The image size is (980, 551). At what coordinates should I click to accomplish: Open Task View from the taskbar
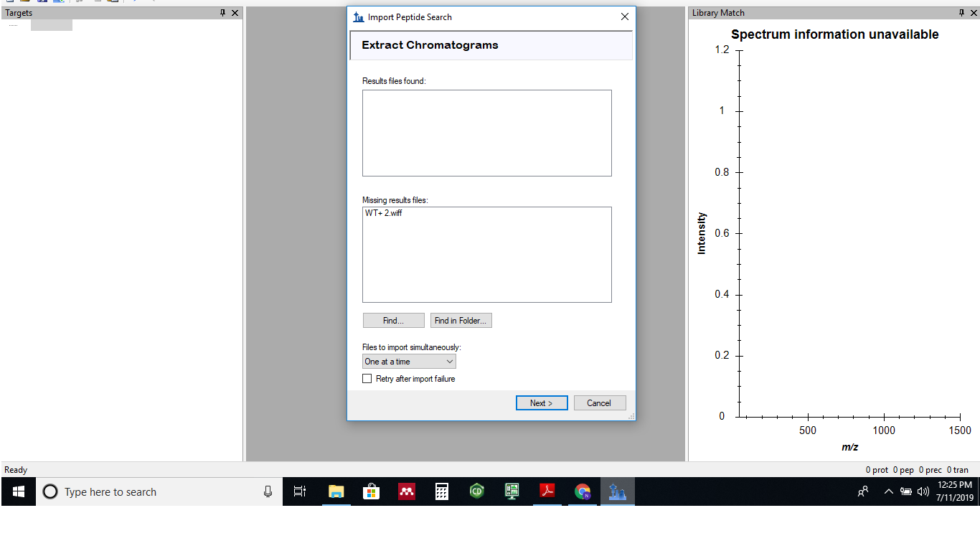click(x=300, y=491)
